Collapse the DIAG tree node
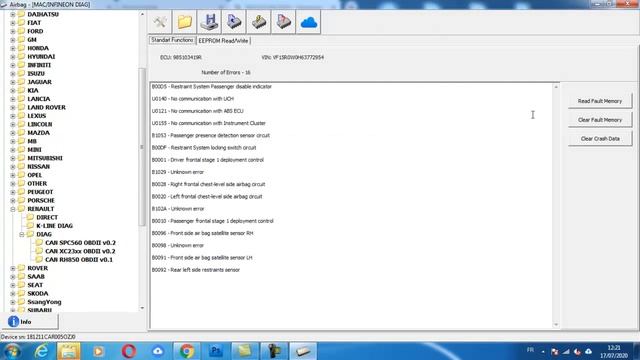This screenshot has width=640, height=360. click(22, 234)
